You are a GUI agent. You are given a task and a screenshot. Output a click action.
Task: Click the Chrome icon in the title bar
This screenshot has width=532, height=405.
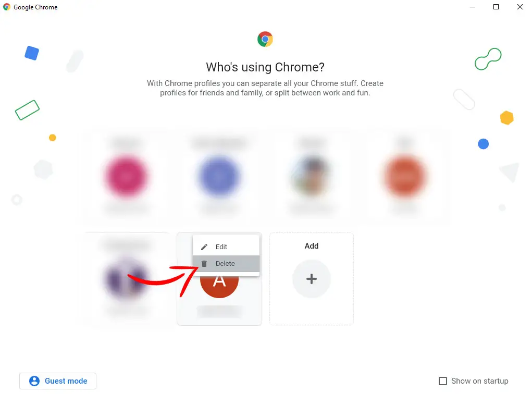click(7, 7)
